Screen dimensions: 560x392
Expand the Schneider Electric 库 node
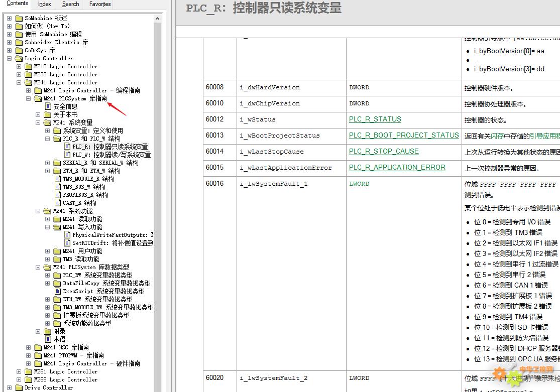click(9, 42)
